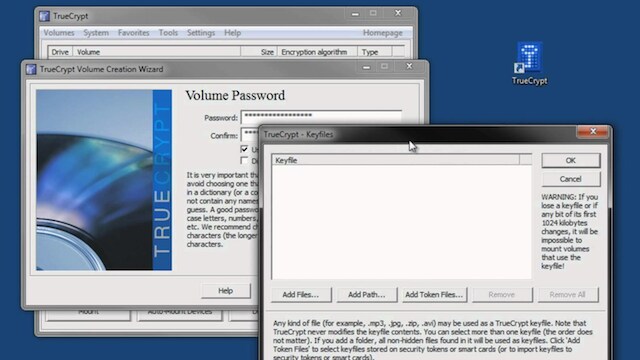Image resolution: width=640 pixels, height=360 pixels.
Task: Close the TrueCrypt Keyfiles dialog
Action: pos(593,131)
